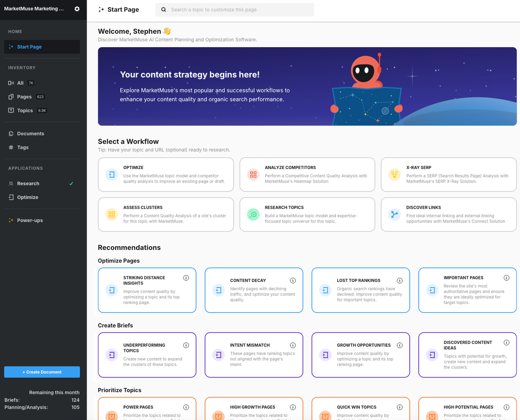
Task: Show info for Important Pages card
Action: click(x=506, y=278)
